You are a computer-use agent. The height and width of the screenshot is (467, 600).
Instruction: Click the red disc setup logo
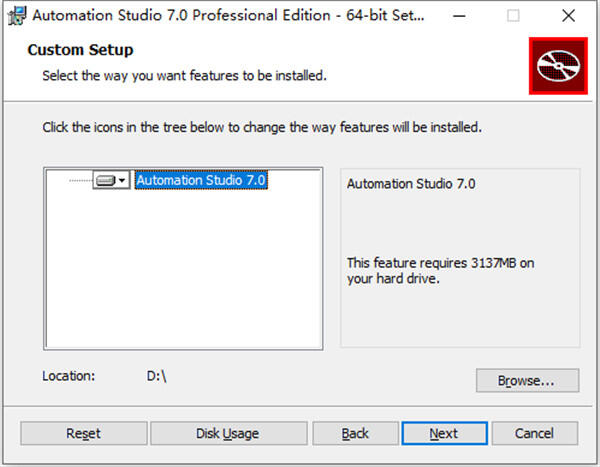click(x=558, y=65)
